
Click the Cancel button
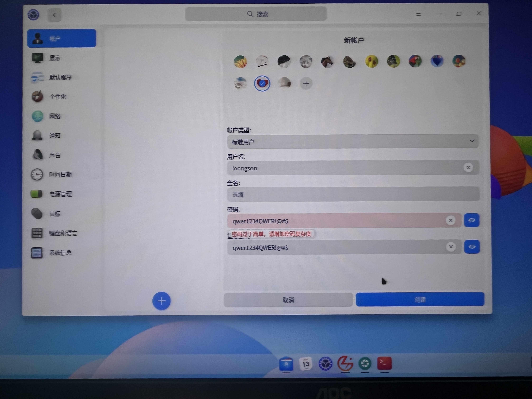click(288, 300)
